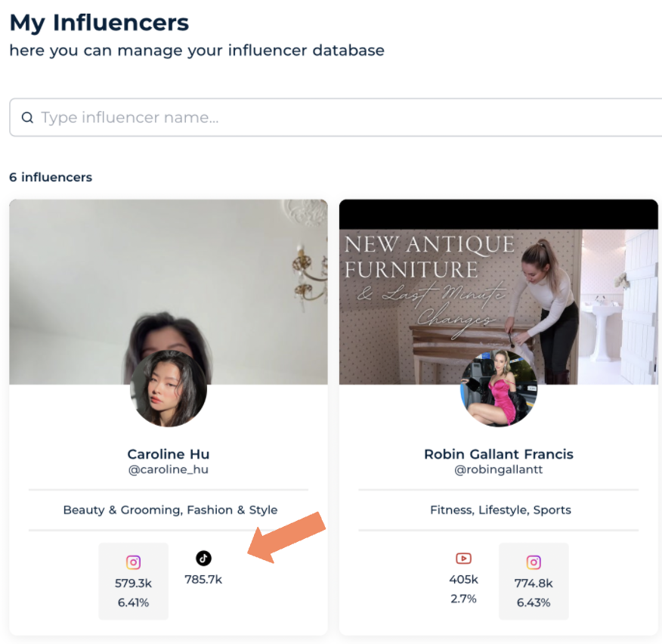Open the Robin Gallant Francis name link
This screenshot has width=662, height=644.
[x=499, y=454]
